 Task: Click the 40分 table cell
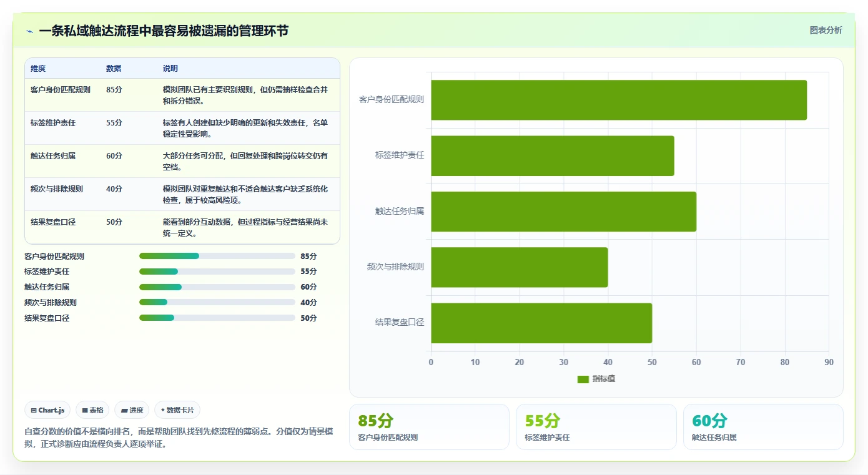click(114, 189)
